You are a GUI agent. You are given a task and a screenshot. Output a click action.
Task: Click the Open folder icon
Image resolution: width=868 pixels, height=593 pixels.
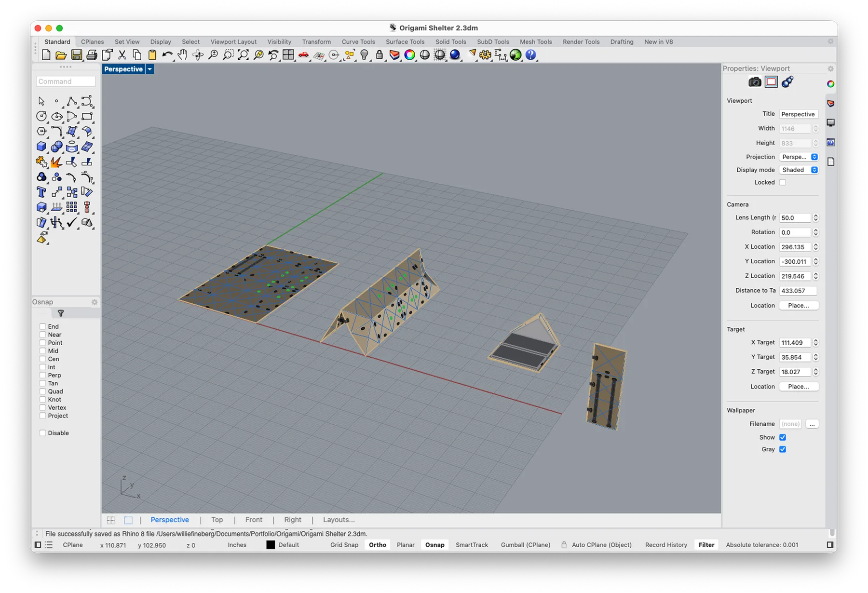point(61,55)
